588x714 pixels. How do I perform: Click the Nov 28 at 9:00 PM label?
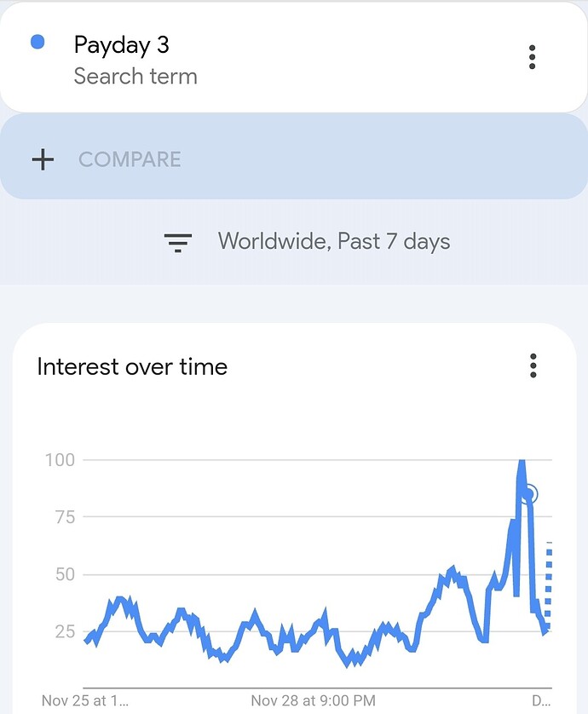(x=314, y=700)
